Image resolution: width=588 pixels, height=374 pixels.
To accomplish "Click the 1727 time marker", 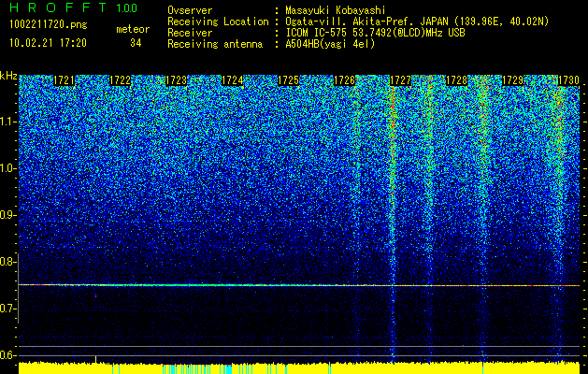I will [400, 80].
